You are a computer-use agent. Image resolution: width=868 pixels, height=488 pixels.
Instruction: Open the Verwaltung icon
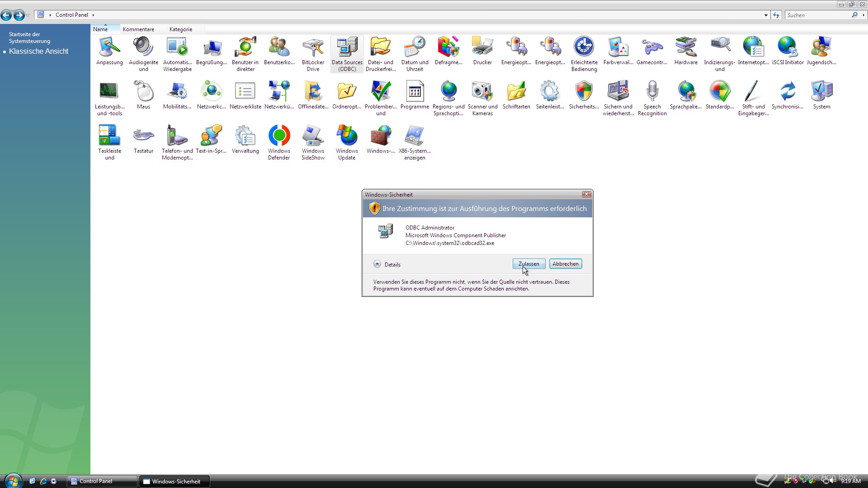pos(245,140)
